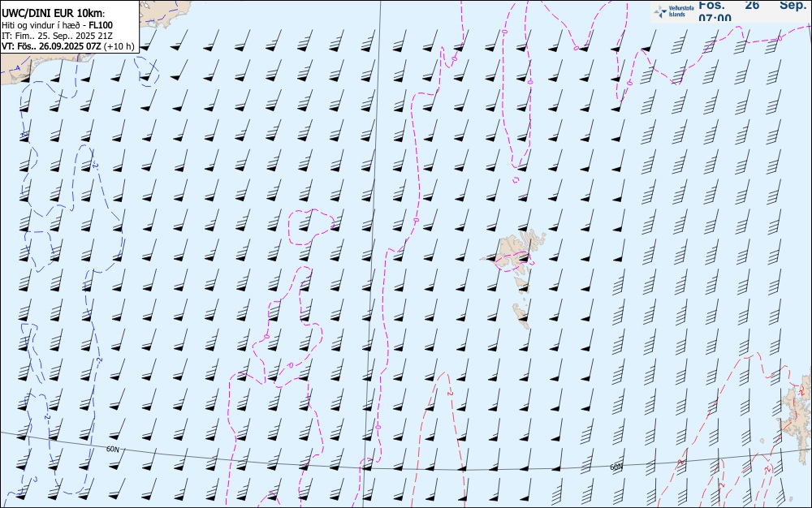Click the '07:00' time in the header
The width and height of the screenshot is (812, 508).
point(715,18)
